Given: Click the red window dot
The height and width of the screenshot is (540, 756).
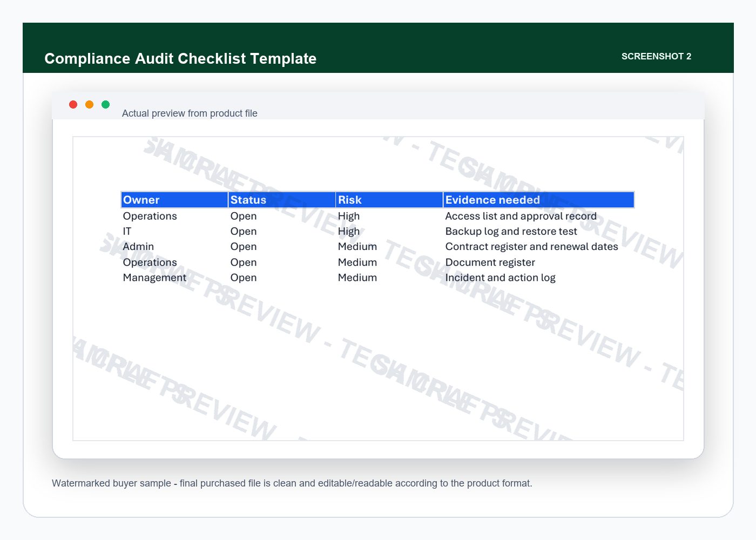Looking at the screenshot, I should pos(73,104).
